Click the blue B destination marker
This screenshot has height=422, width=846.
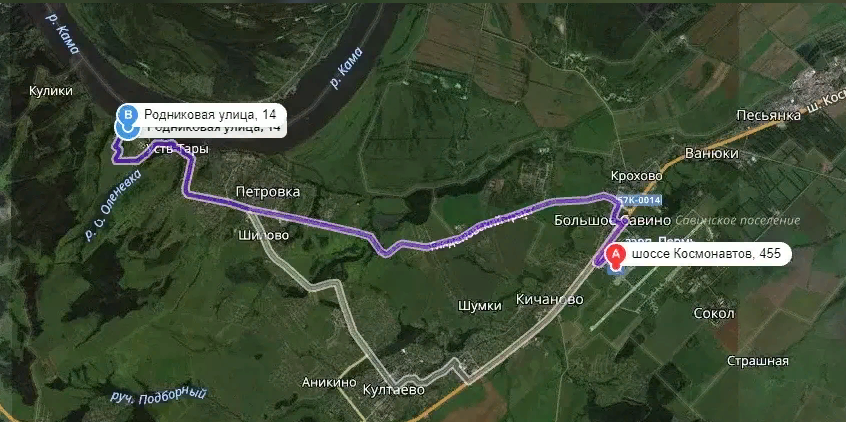pos(128,114)
